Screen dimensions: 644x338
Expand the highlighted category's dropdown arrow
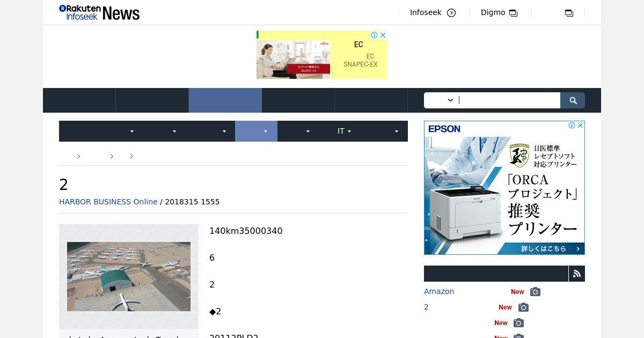click(265, 131)
